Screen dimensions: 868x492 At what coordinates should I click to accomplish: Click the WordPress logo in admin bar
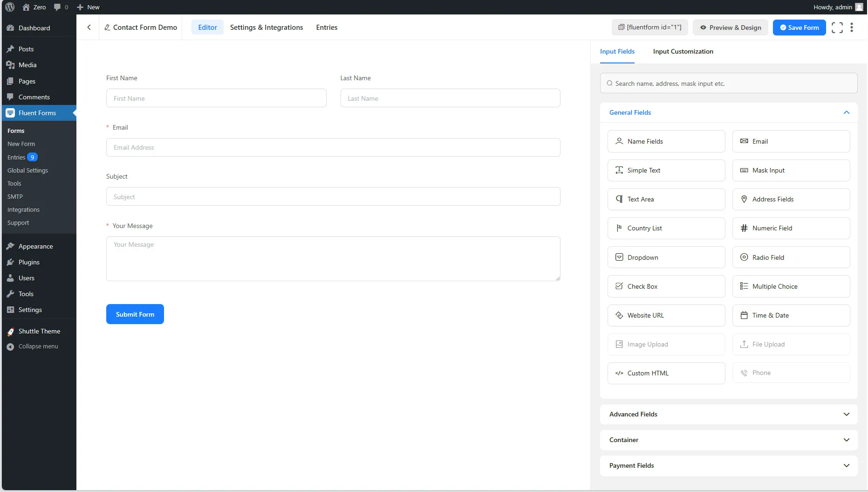(10, 7)
